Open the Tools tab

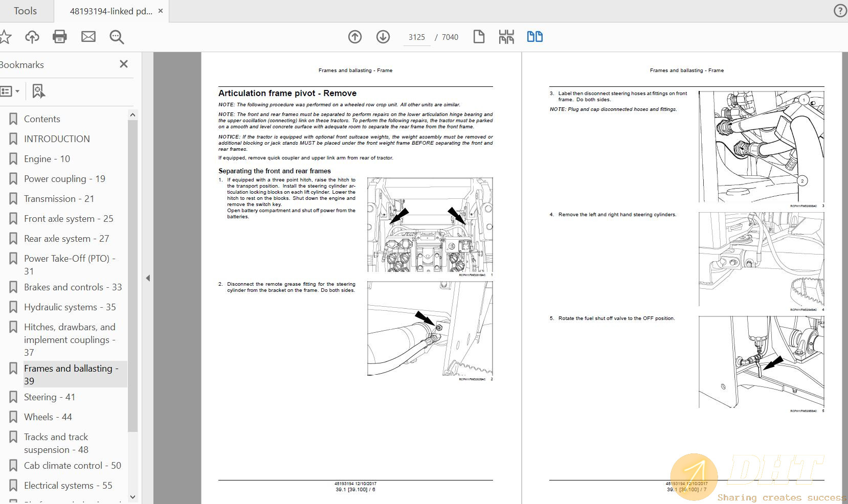click(25, 11)
